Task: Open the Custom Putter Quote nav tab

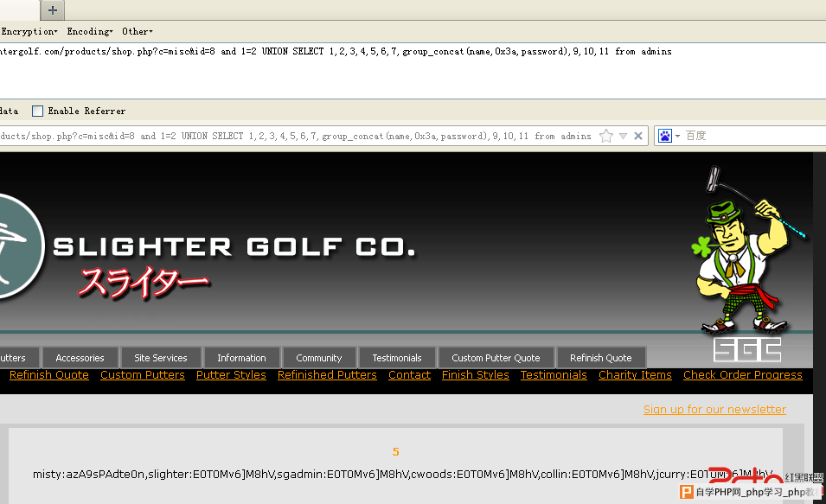Action: coord(496,358)
